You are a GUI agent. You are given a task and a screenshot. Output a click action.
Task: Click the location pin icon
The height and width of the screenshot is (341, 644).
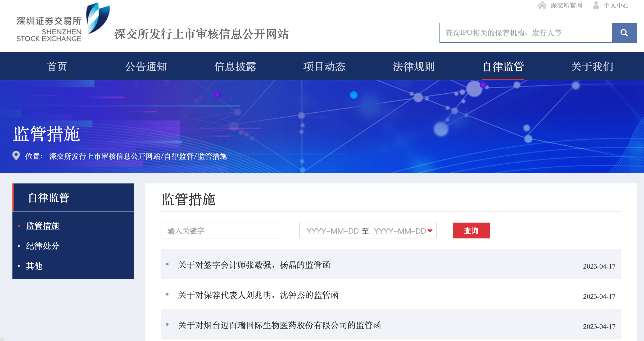click(16, 155)
